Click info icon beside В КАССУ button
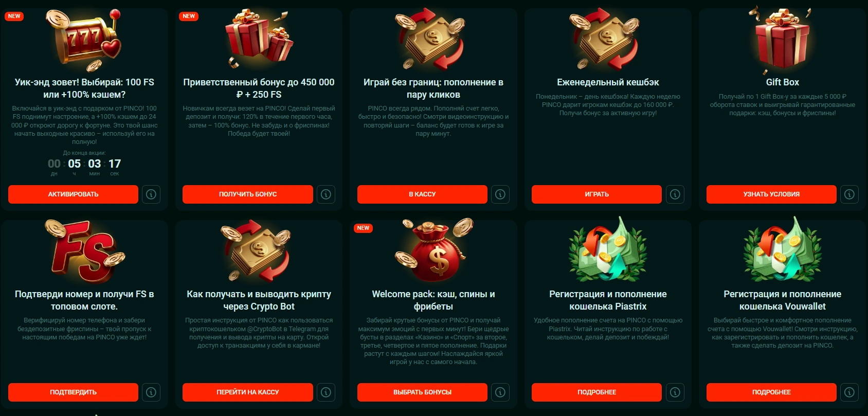This screenshot has width=868, height=416. click(500, 194)
